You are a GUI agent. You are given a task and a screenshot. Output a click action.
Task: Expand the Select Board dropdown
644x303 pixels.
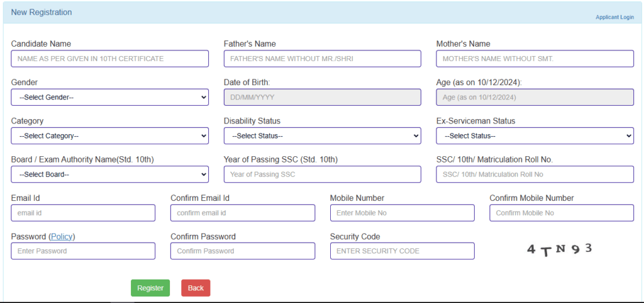tap(110, 174)
